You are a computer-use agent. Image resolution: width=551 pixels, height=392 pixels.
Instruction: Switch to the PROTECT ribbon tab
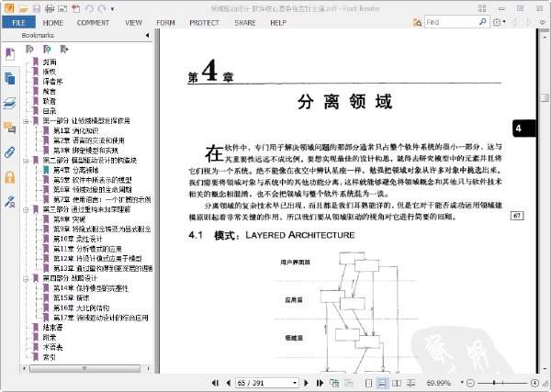tap(204, 22)
